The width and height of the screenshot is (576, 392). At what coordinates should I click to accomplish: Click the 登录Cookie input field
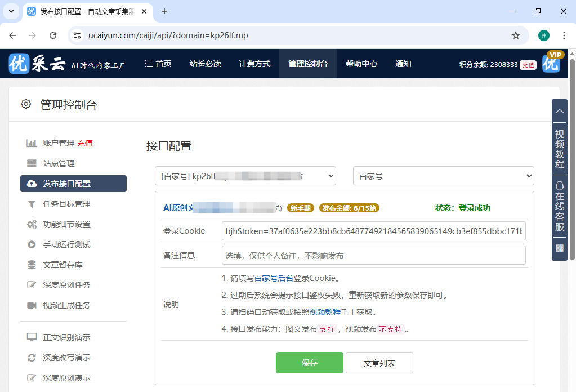[x=373, y=231]
